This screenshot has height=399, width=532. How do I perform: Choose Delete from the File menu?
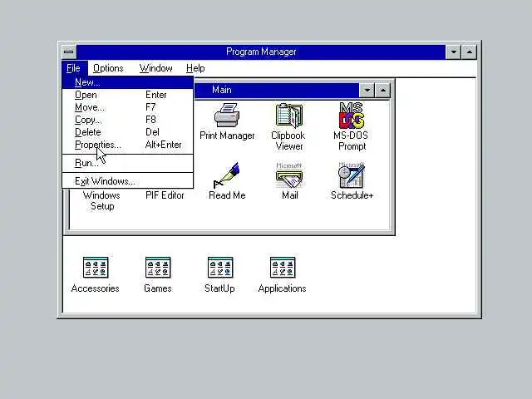pyautogui.click(x=127, y=132)
